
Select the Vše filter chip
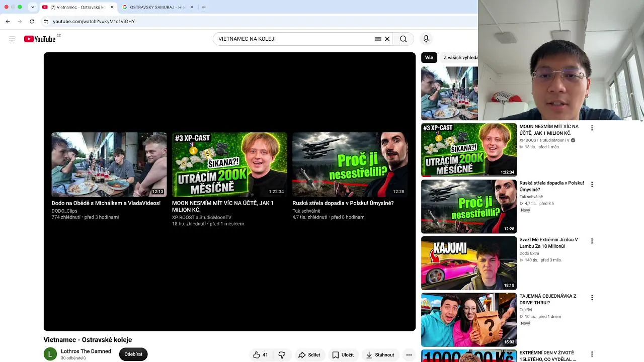429,58
